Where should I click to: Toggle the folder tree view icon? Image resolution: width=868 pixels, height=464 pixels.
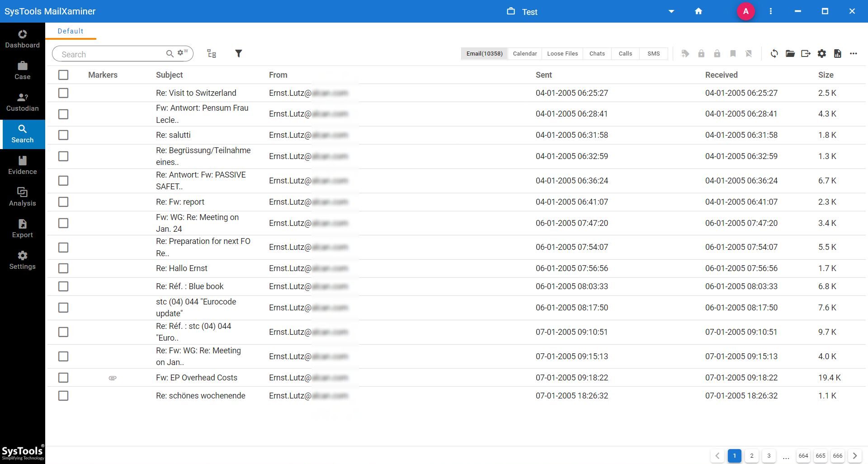212,54
